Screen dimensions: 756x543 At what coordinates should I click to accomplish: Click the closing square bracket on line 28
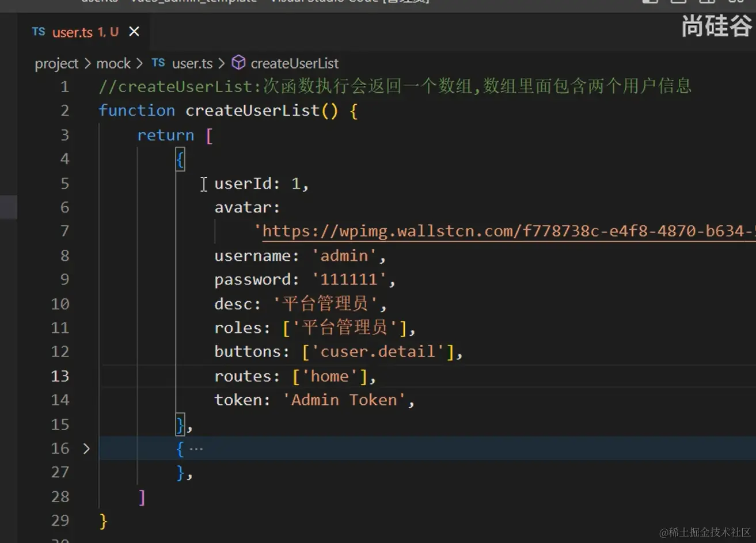(142, 497)
